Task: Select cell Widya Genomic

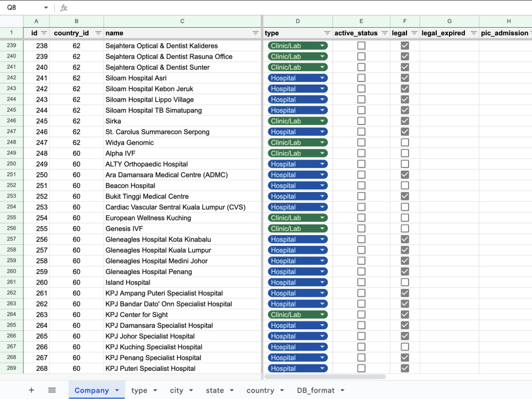Action: pos(182,143)
